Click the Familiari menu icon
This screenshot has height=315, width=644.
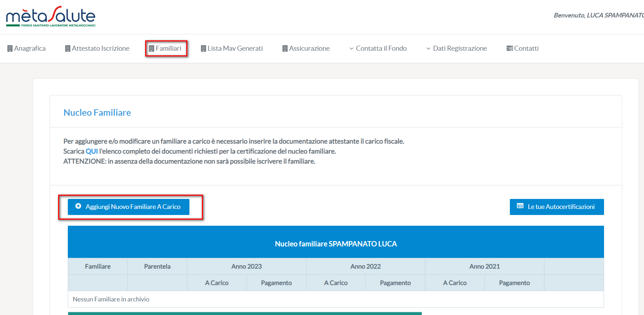[x=151, y=49]
